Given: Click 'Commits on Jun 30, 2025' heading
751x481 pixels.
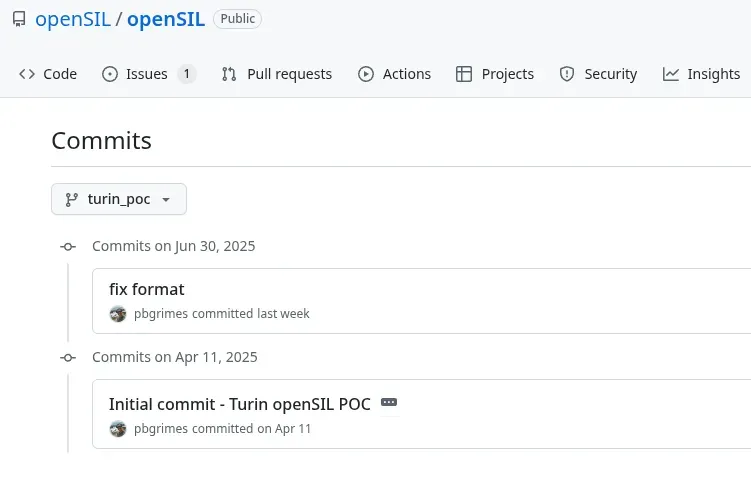Looking at the screenshot, I should click(173, 246).
